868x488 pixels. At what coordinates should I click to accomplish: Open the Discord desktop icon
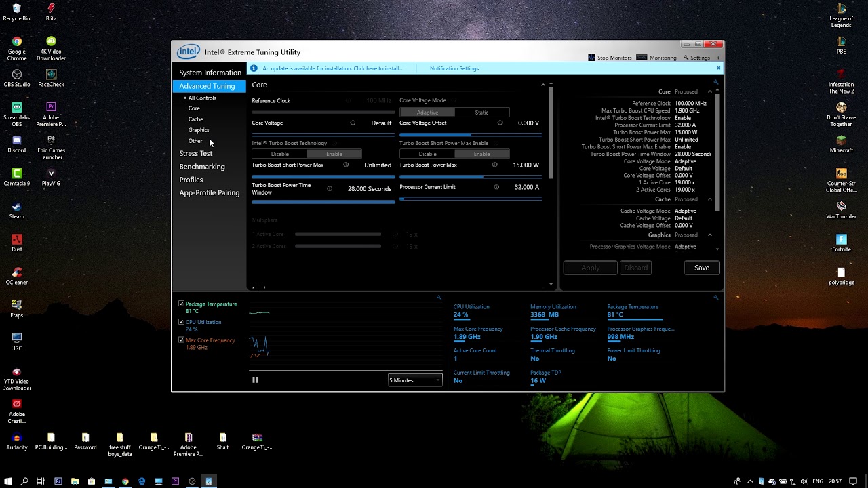tap(16, 144)
